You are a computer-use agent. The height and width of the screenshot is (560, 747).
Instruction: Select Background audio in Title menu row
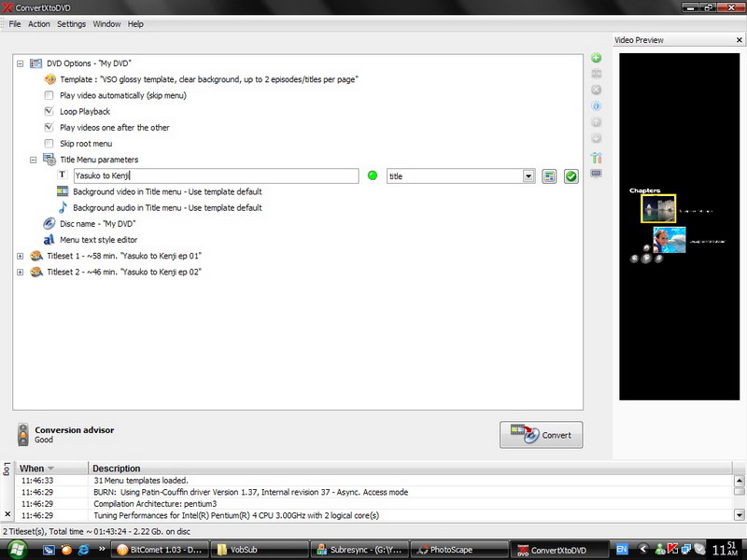(x=167, y=207)
